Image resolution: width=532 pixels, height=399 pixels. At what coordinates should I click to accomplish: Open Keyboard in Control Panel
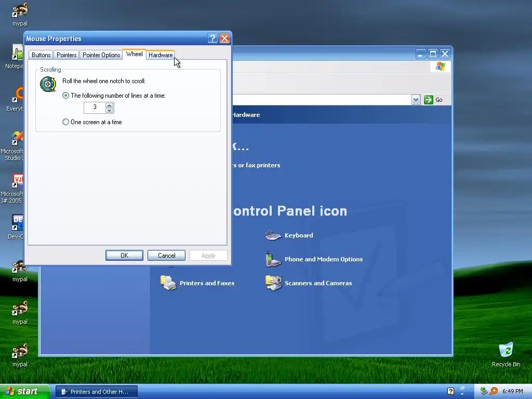pyautogui.click(x=299, y=235)
